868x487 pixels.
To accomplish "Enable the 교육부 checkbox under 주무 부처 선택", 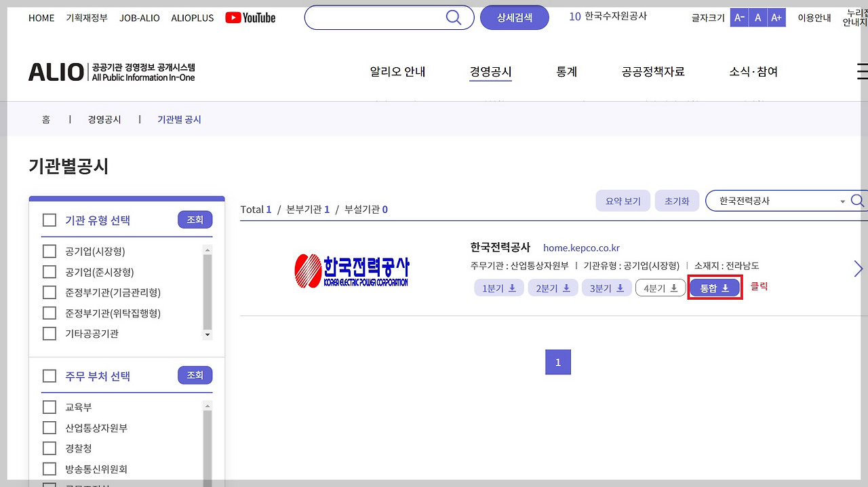I will tap(49, 407).
